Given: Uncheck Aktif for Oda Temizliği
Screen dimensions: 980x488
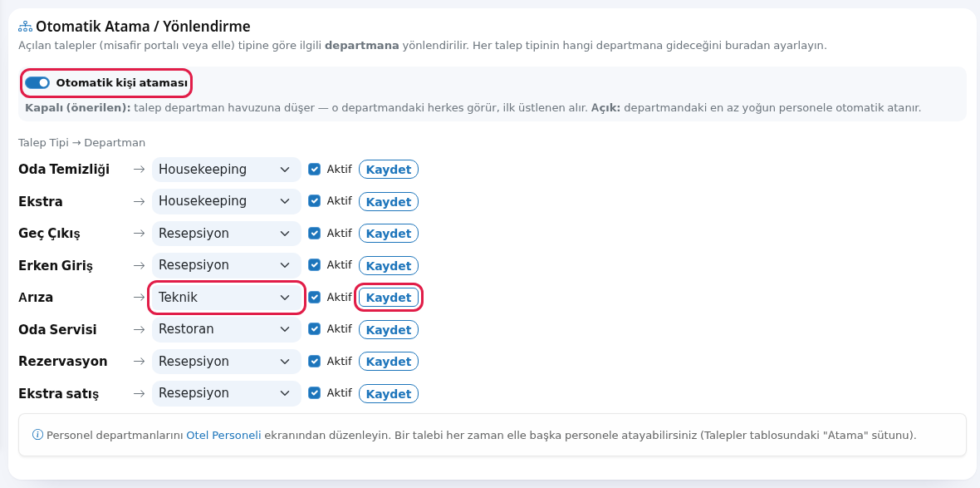Looking at the screenshot, I should pyautogui.click(x=315, y=169).
